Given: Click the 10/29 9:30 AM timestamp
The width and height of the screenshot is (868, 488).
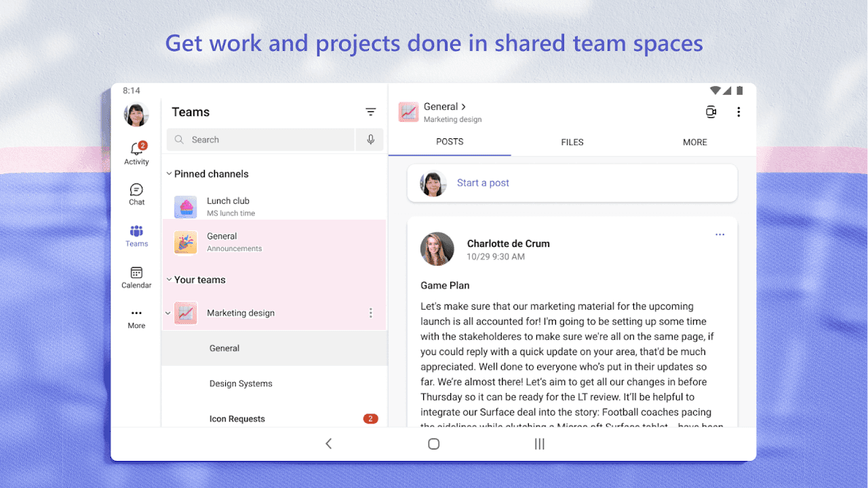Looking at the screenshot, I should point(496,257).
